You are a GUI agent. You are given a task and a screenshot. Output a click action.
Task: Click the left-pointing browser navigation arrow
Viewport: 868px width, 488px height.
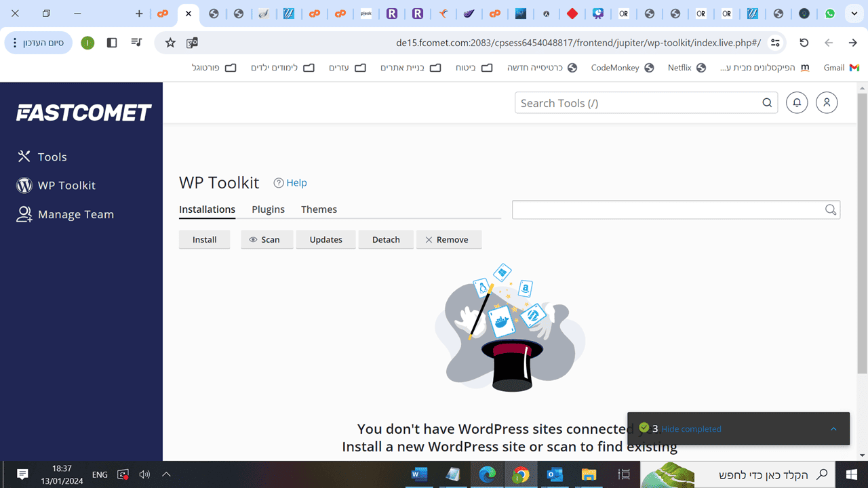click(829, 43)
